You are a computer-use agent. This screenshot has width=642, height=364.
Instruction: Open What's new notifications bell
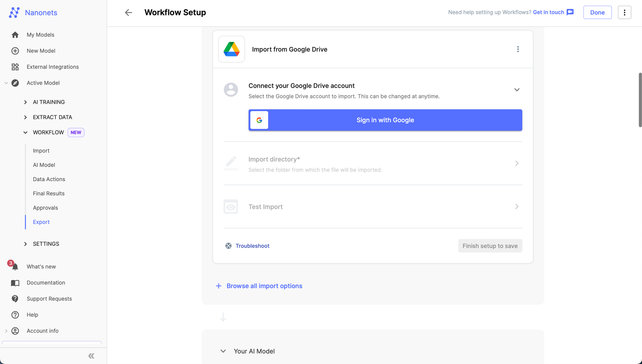pyautogui.click(x=15, y=266)
